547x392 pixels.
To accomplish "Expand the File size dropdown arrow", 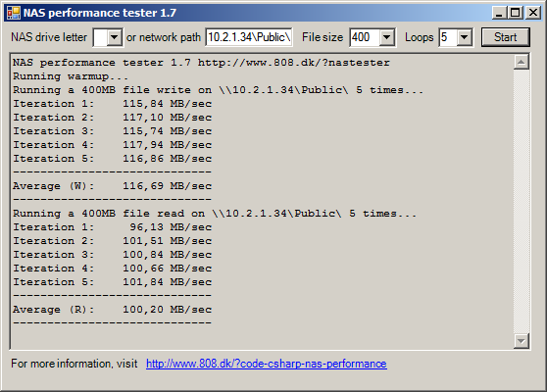I will tap(387, 37).
